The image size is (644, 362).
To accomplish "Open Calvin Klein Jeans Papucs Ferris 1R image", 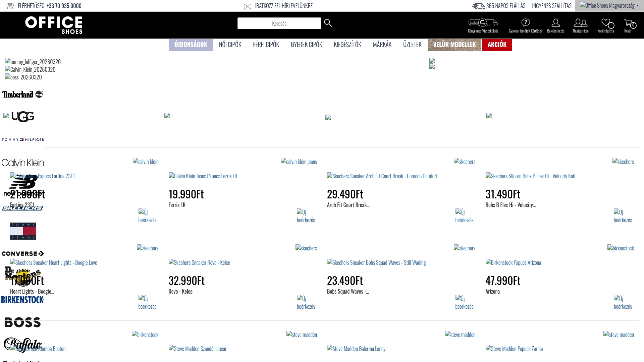I will 203,176.
